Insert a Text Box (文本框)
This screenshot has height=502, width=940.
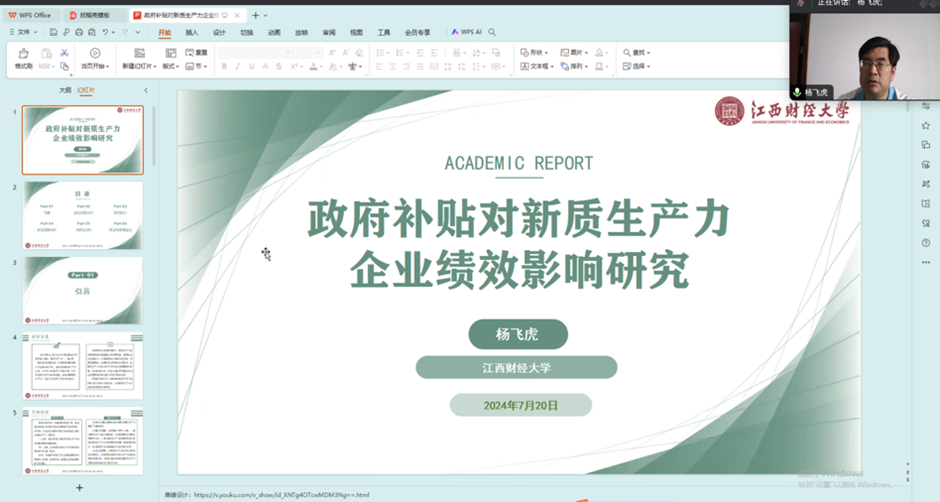point(537,67)
